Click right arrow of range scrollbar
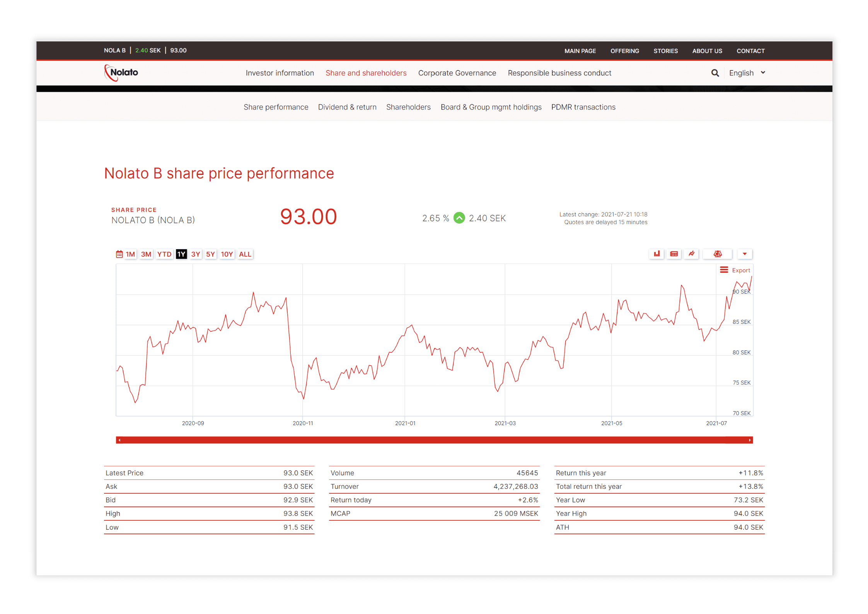This screenshot has width=868, height=614. click(750, 440)
